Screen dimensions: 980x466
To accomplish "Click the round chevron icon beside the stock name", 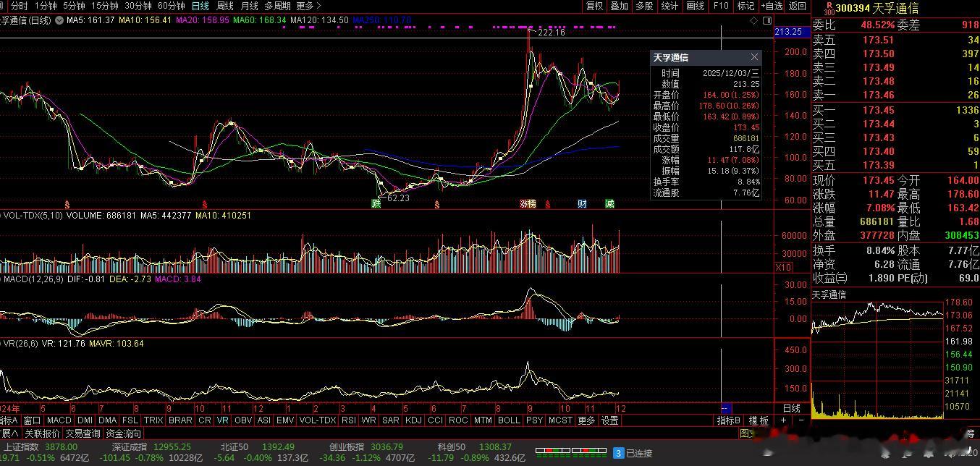I will 59,20.
